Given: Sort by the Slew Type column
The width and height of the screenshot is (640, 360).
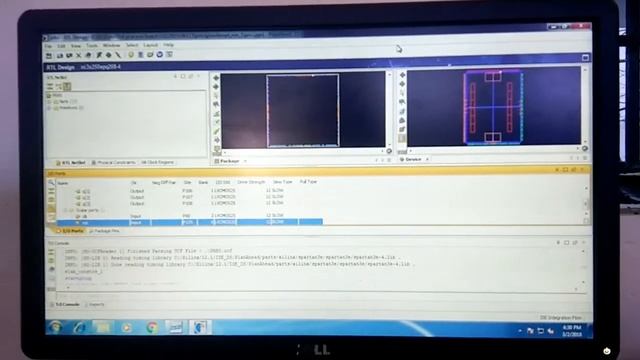Looking at the screenshot, I should click(282, 182).
